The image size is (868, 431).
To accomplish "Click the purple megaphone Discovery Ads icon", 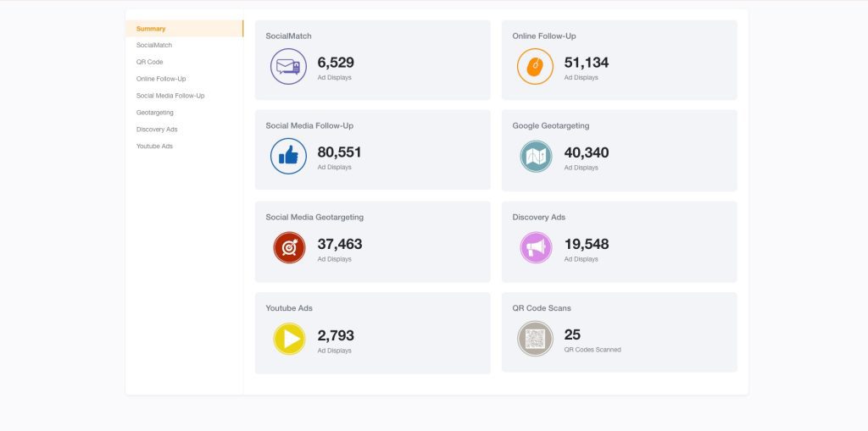I will coord(535,247).
